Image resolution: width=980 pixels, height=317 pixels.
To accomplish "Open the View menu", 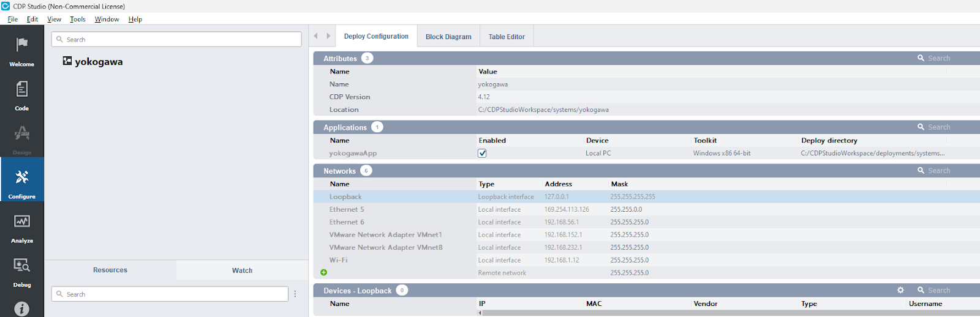I will (x=55, y=20).
